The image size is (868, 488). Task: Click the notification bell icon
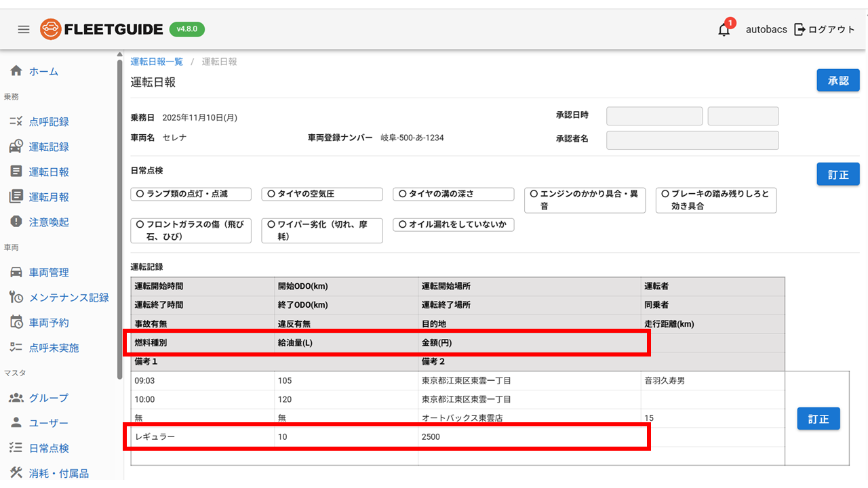724,30
